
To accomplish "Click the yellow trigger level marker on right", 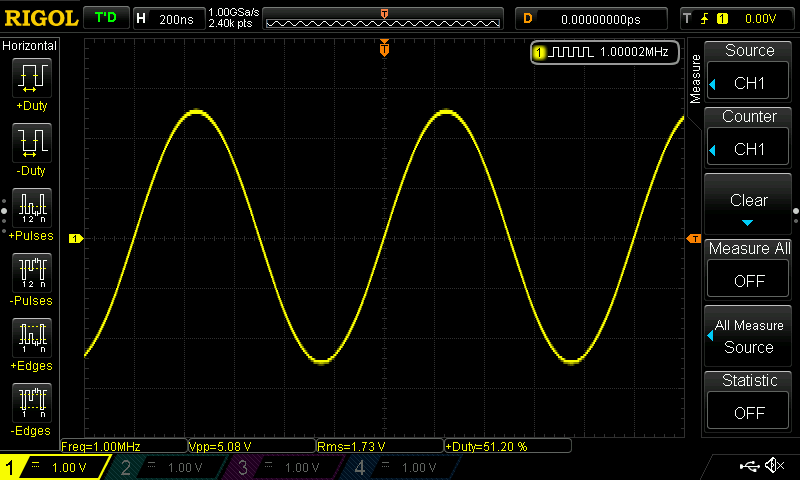I will [x=692, y=239].
